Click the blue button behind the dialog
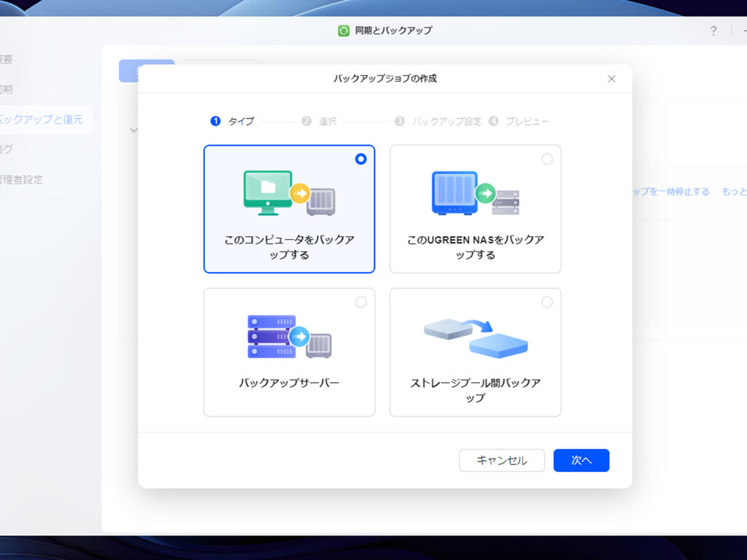This screenshot has height=560, width=747. (128, 71)
